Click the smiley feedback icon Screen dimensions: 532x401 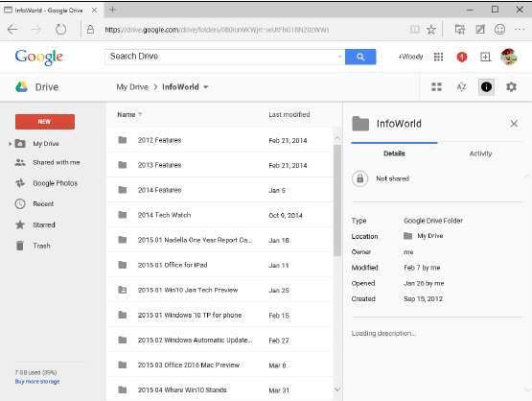499,30
